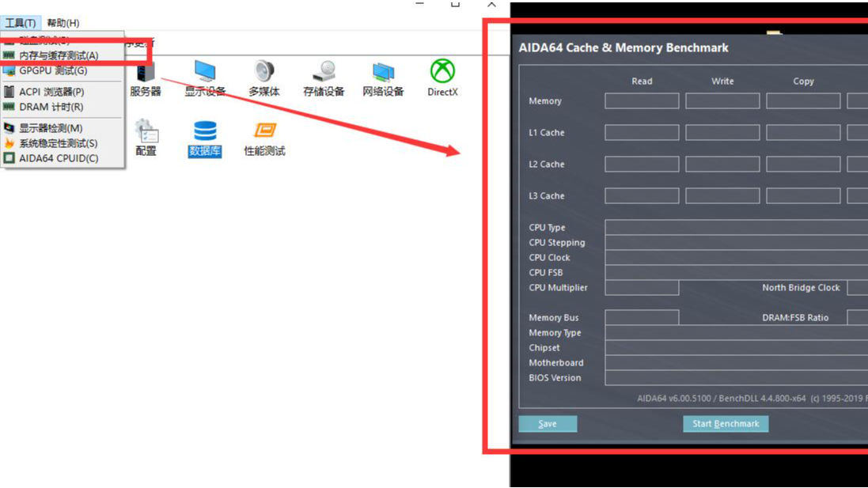Screen dimensions: 868x488
Task: Click the L2 Cache Read field
Action: pos(642,164)
